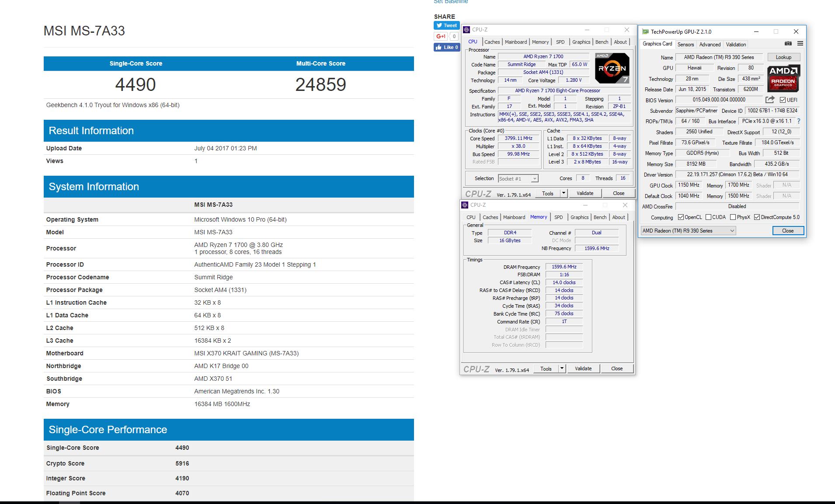Click the Bus Interface question mark icon

click(x=799, y=121)
